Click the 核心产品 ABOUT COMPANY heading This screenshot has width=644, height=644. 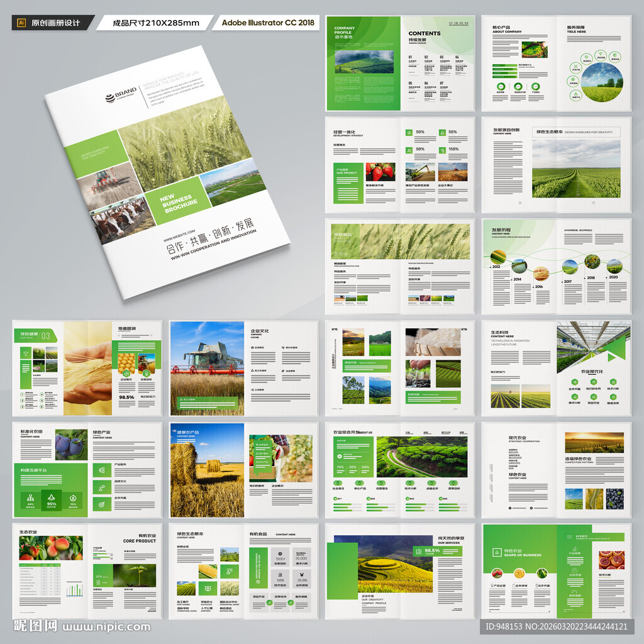507,29
